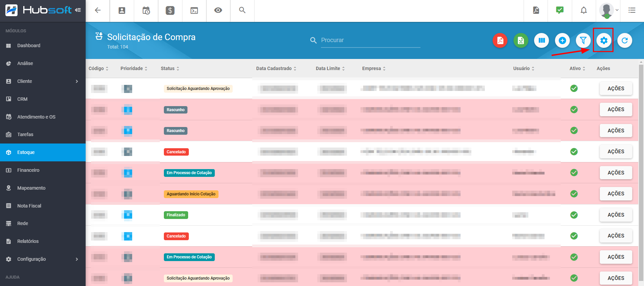
Task: Open the Mapeamento module
Action: 43,188
